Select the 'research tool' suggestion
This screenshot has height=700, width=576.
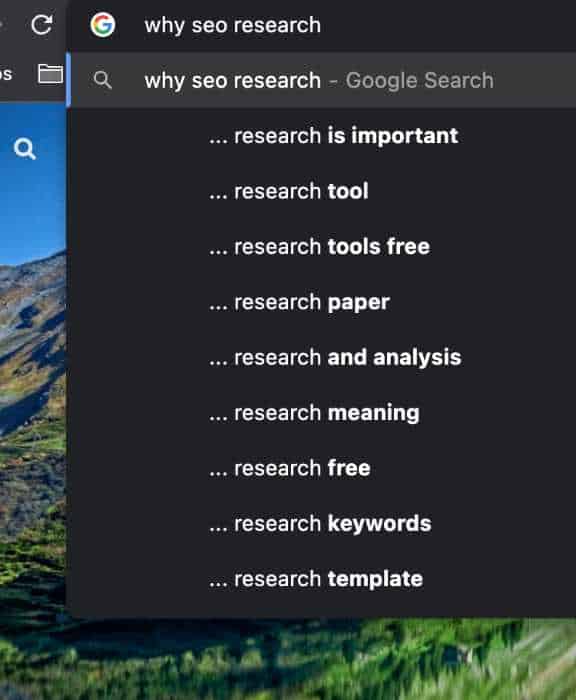[289, 191]
